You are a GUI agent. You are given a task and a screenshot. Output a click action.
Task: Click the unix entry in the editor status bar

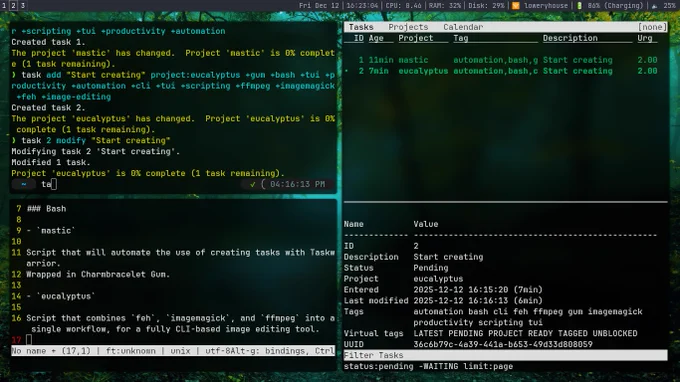point(180,351)
